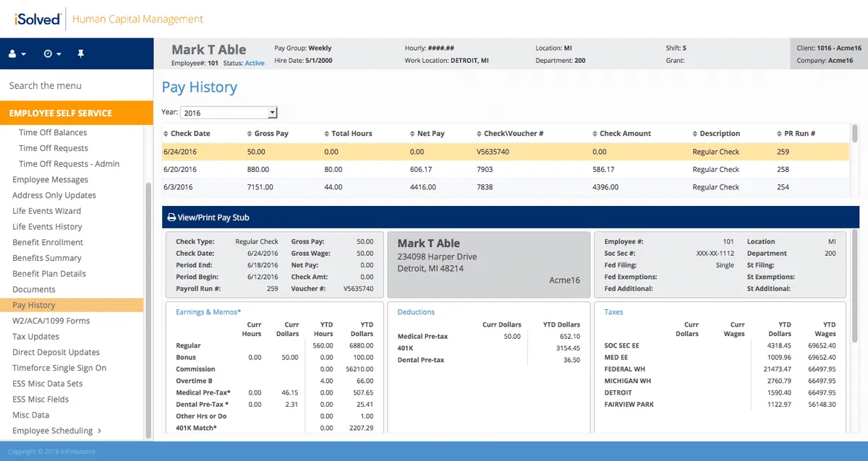Click the sort arrows icon on Gross Pay

point(250,134)
